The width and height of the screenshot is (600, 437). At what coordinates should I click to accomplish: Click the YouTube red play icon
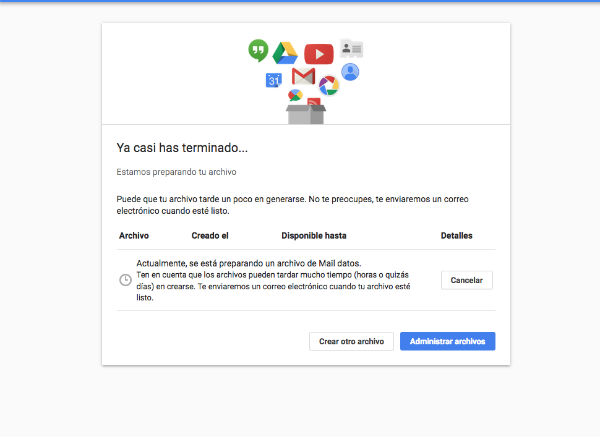point(319,54)
